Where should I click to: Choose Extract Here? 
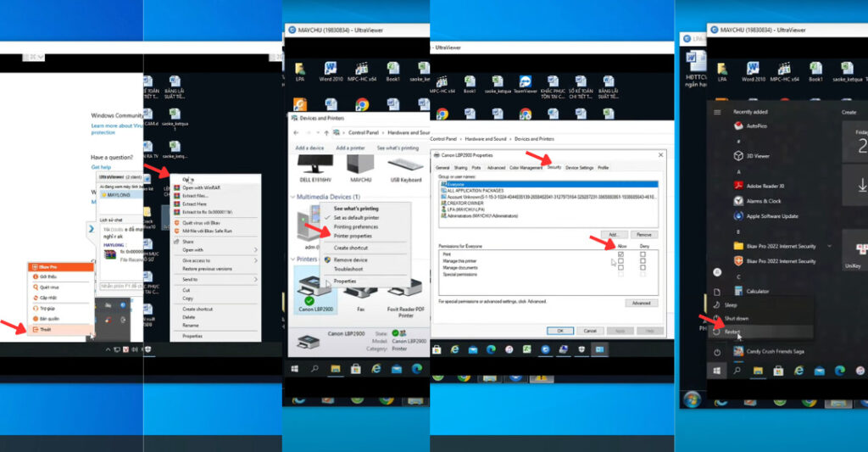pyautogui.click(x=214, y=204)
